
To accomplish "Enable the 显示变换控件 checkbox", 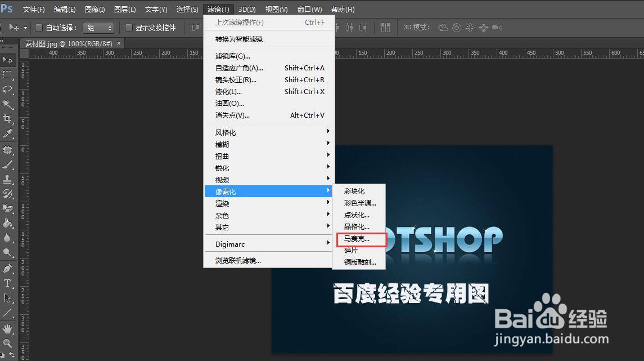I will pyautogui.click(x=128, y=27).
